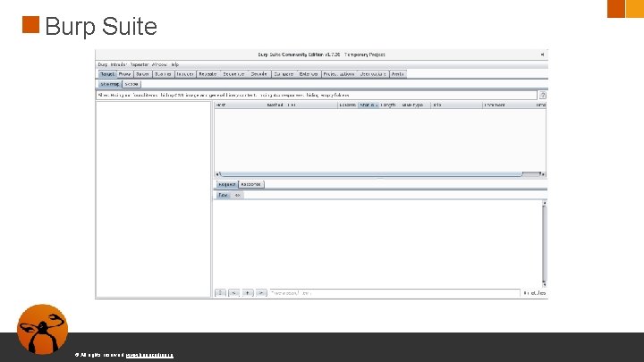Open the Window menu
This screenshot has width=644, height=362.
159,65
